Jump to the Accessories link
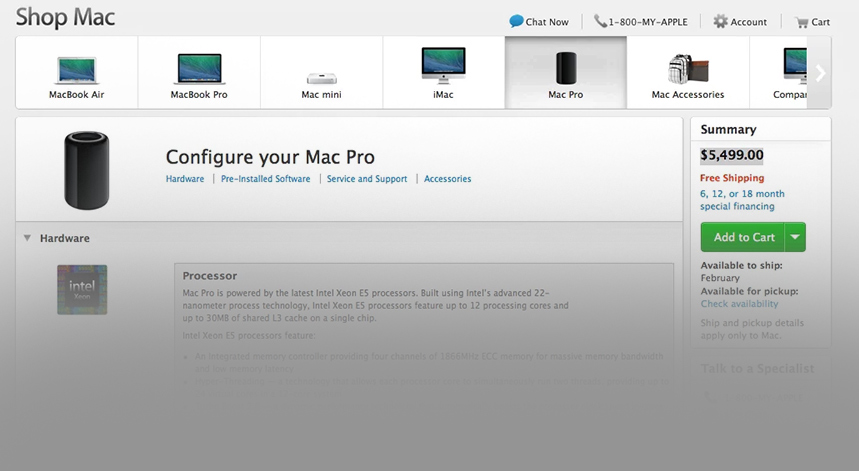Viewport: 859px width, 471px height. 448,179
